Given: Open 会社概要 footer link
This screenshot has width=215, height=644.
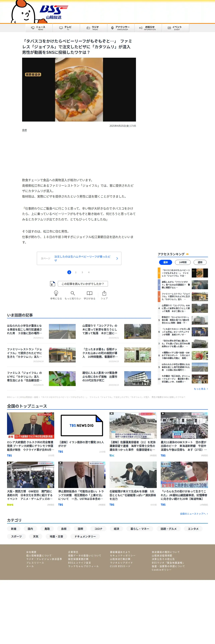Looking at the screenshot, I should click(31, 552).
